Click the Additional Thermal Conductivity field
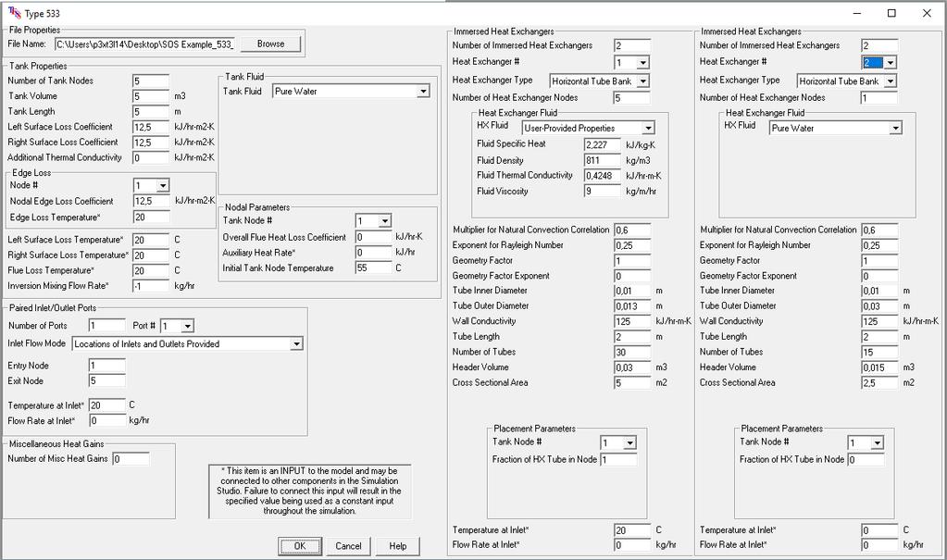 click(150, 157)
